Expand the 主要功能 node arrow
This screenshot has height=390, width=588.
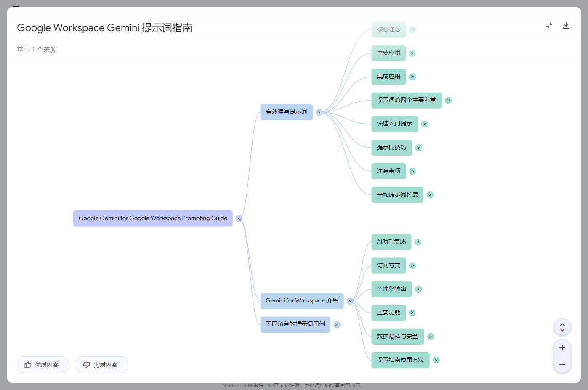click(412, 313)
